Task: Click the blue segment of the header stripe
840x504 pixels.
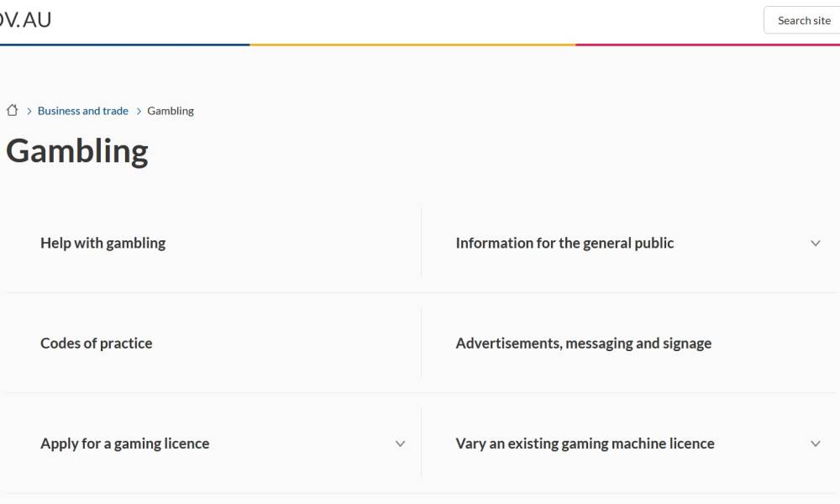Action: (124, 45)
